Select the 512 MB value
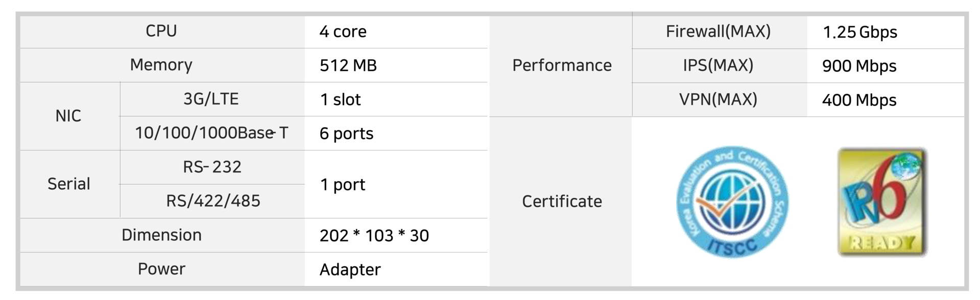Screen dimensions: 980x300 [348, 65]
